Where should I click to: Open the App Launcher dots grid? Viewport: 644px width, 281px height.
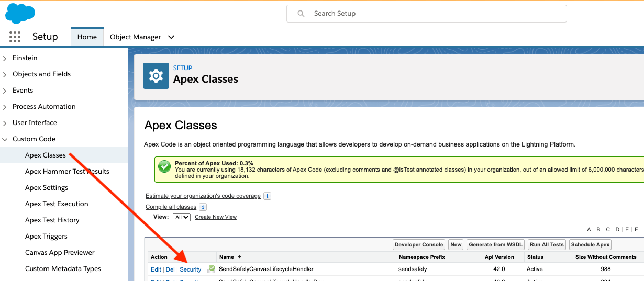(x=15, y=37)
